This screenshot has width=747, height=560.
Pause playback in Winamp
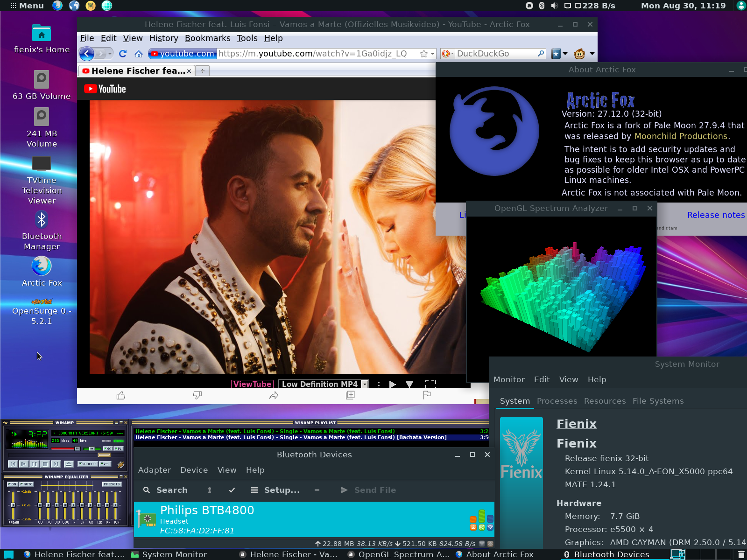coord(34,464)
